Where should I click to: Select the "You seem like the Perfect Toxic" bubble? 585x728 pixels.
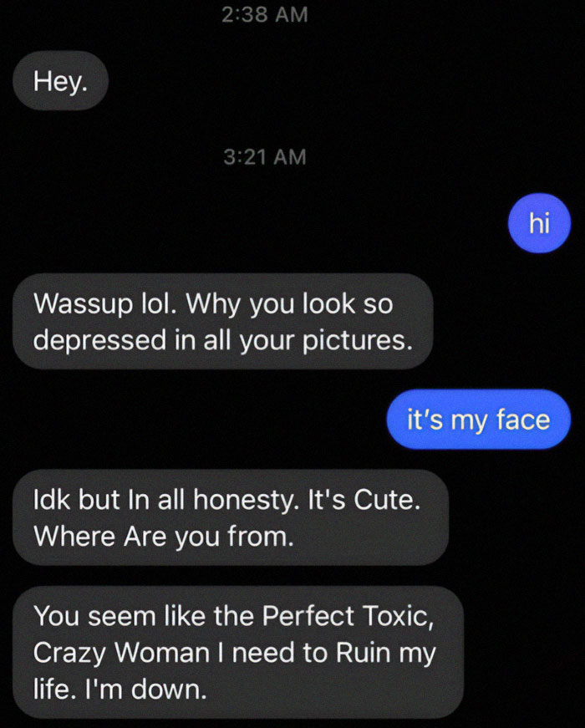pyautogui.click(x=238, y=652)
